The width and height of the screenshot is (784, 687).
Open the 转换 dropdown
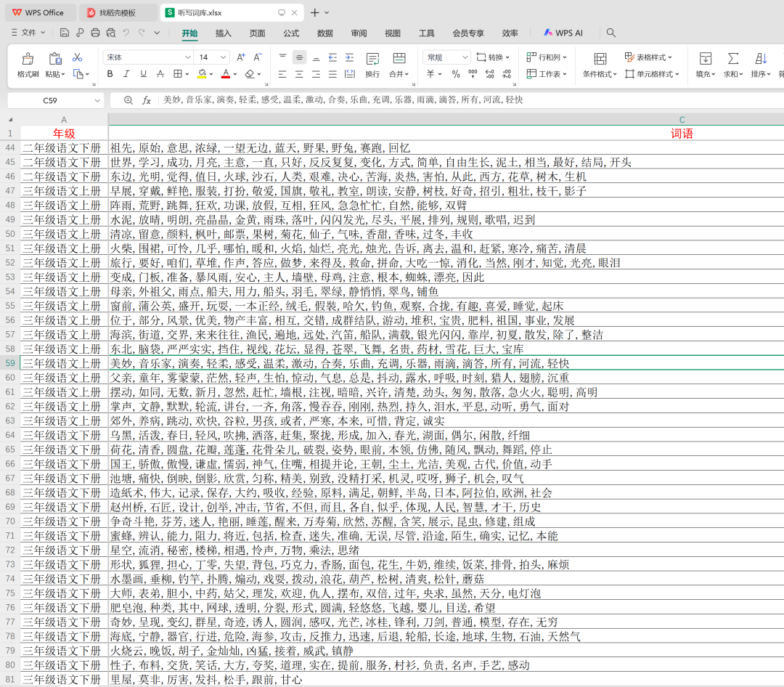point(493,57)
